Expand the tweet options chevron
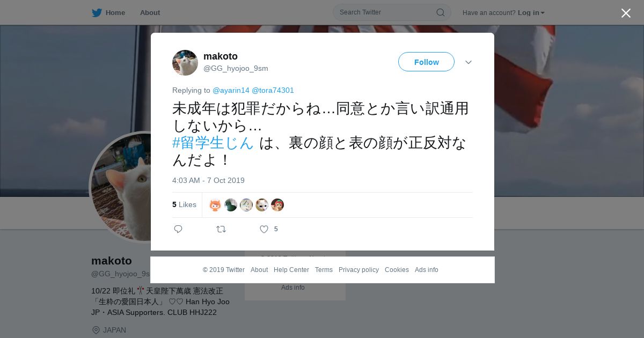This screenshot has height=338, width=644. (x=469, y=62)
